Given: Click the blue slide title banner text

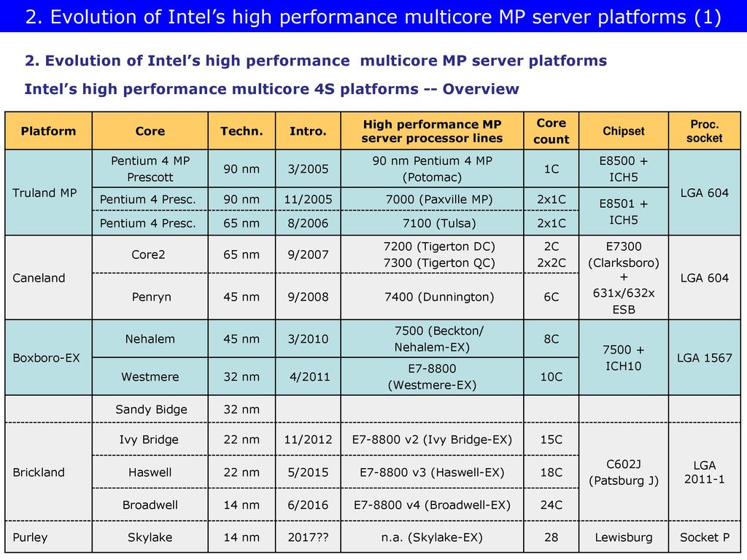Looking at the screenshot, I should 373,17.
